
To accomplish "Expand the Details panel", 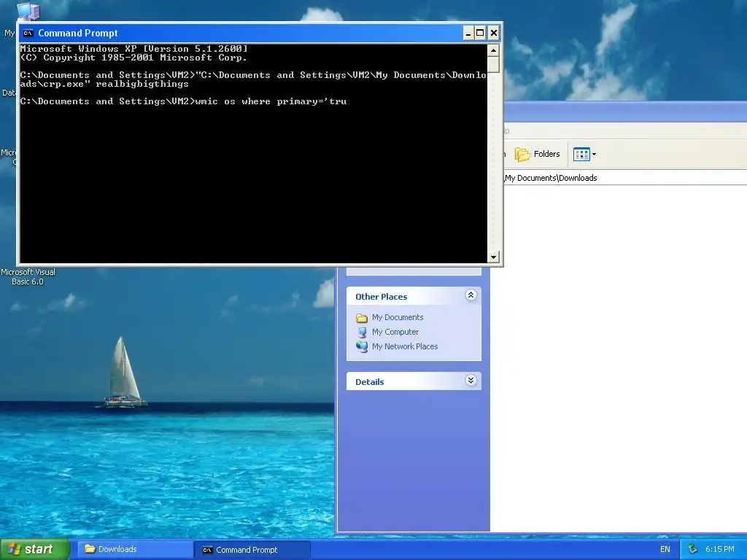I will click(471, 381).
